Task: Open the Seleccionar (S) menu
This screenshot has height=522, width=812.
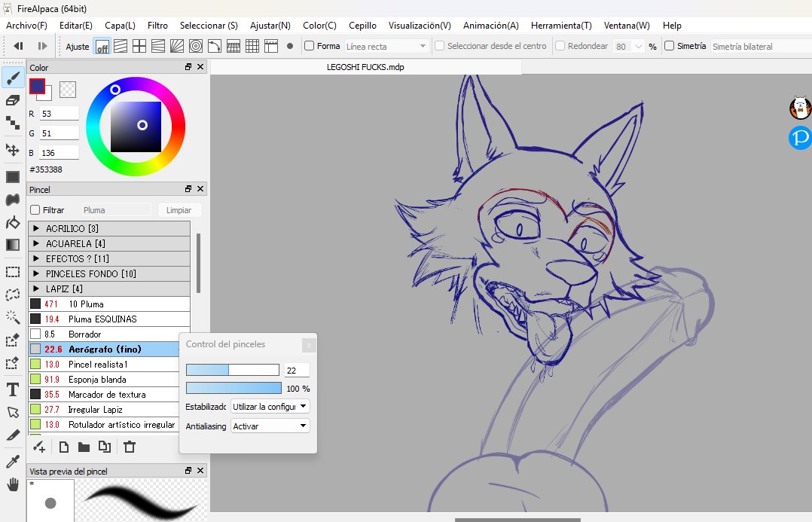Action: tap(209, 26)
